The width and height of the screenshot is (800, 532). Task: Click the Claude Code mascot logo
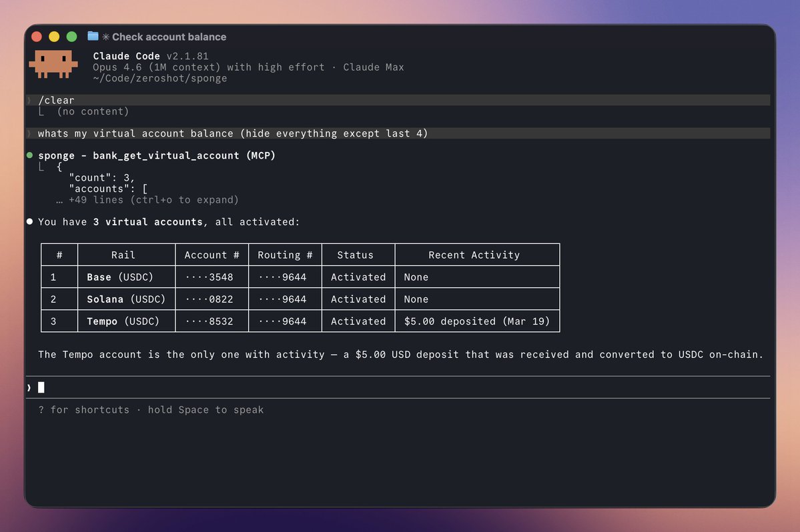pyautogui.click(x=53, y=64)
